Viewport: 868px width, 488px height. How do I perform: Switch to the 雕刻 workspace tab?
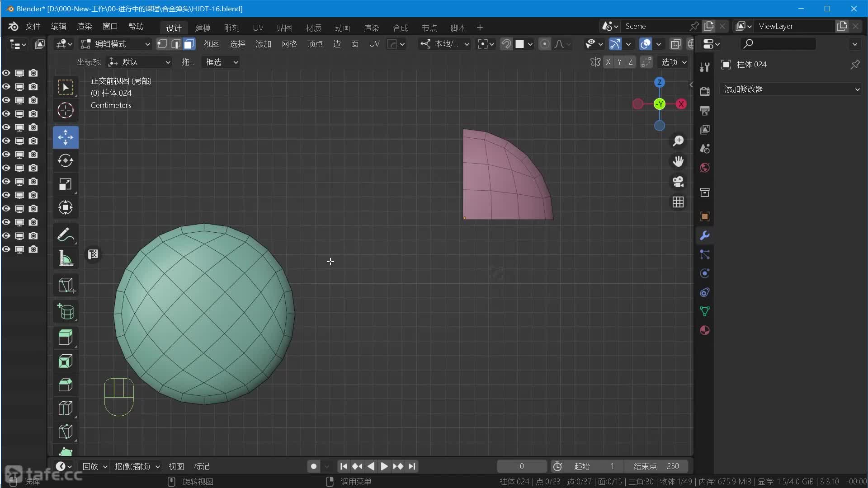click(x=231, y=28)
